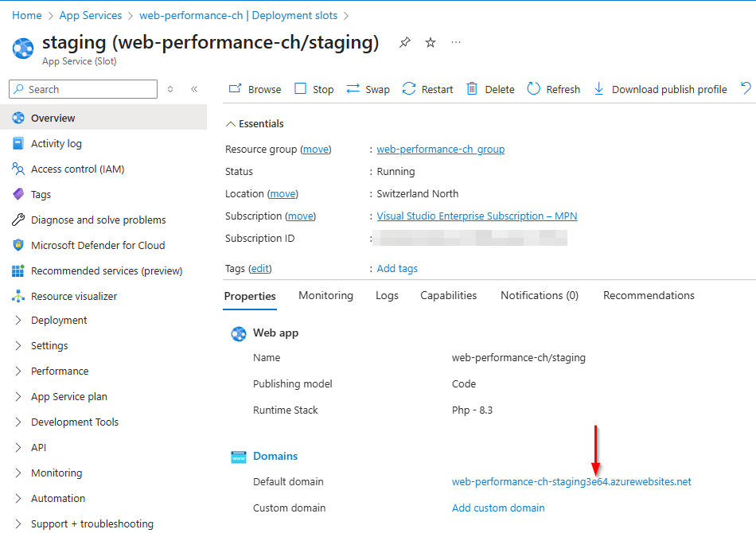Screen dimensions: 756x533
Task: Click Add tags link
Action: pos(397,268)
